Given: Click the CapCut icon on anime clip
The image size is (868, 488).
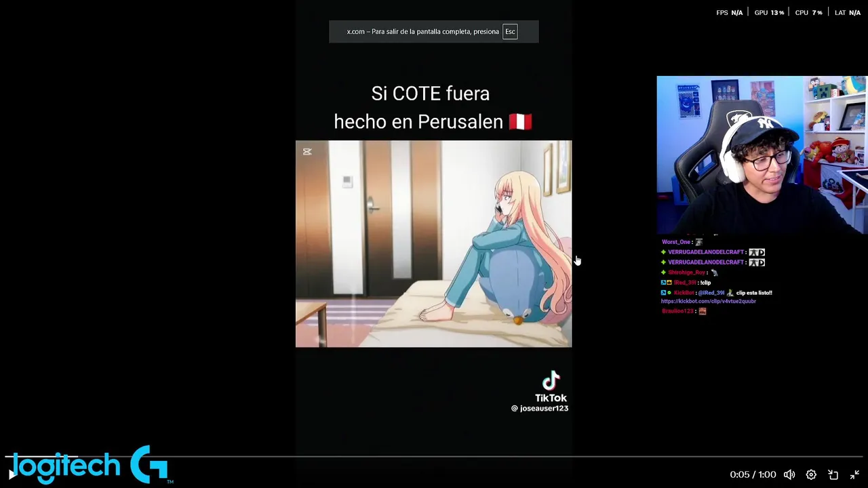Looking at the screenshot, I should point(307,152).
